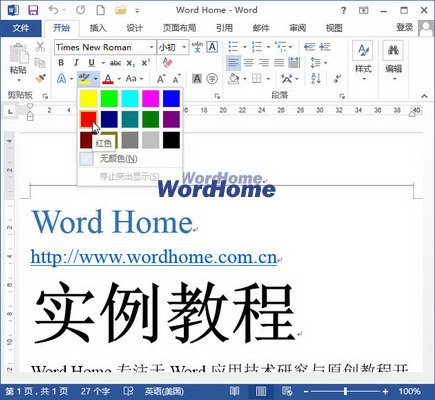Open the wordhome.com.cn hyperlink
The image size is (435, 400).
[x=154, y=257]
